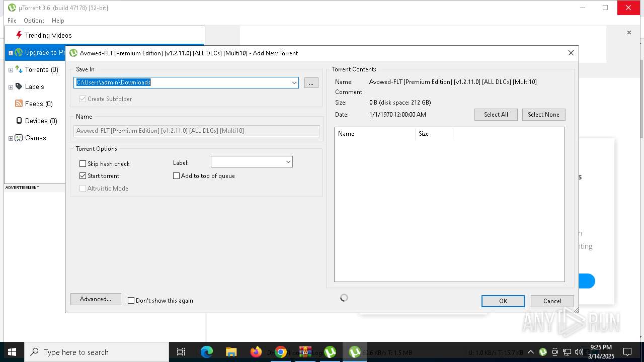The height and width of the screenshot is (362, 644).
Task: Click the uTorrent main window title icon
Action: 12,8
